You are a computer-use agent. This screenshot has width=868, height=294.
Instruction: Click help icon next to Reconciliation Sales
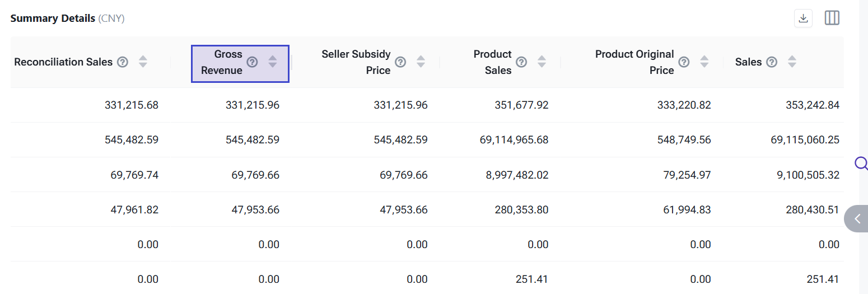tap(123, 62)
